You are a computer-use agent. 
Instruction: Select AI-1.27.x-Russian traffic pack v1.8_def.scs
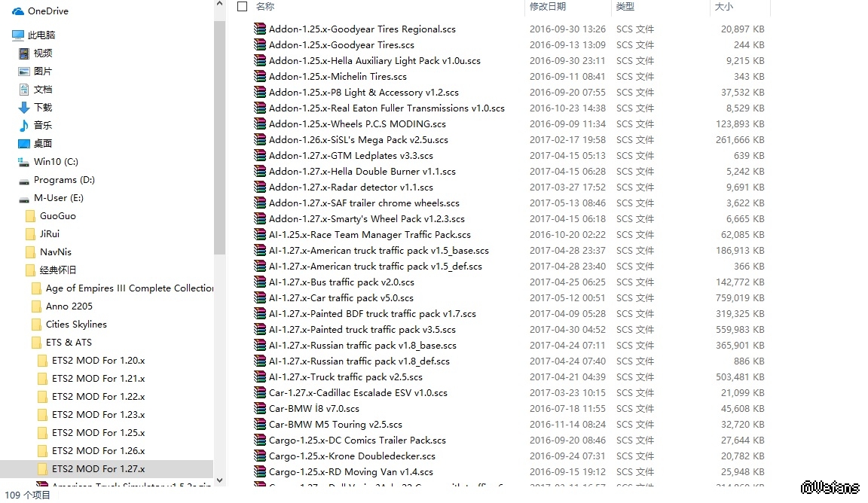coord(359,361)
